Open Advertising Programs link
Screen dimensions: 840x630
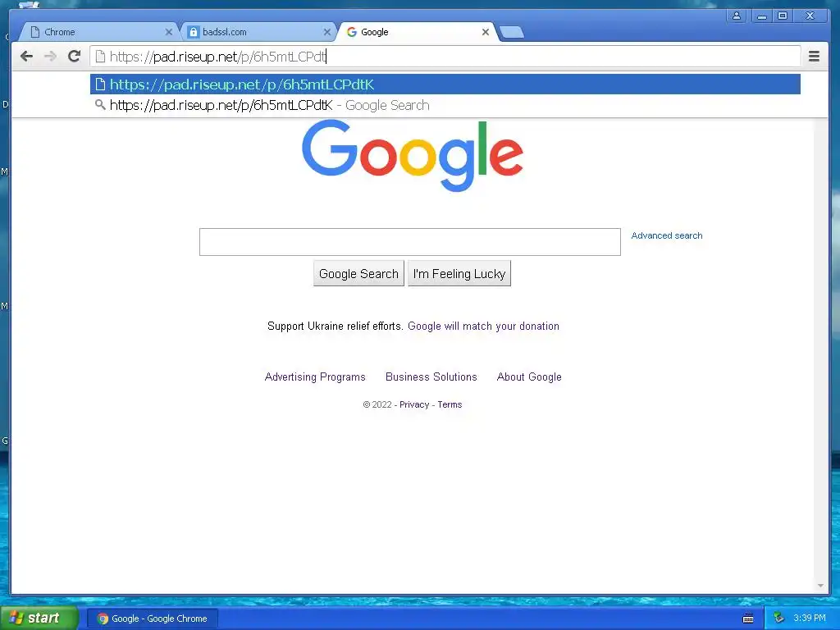315,377
